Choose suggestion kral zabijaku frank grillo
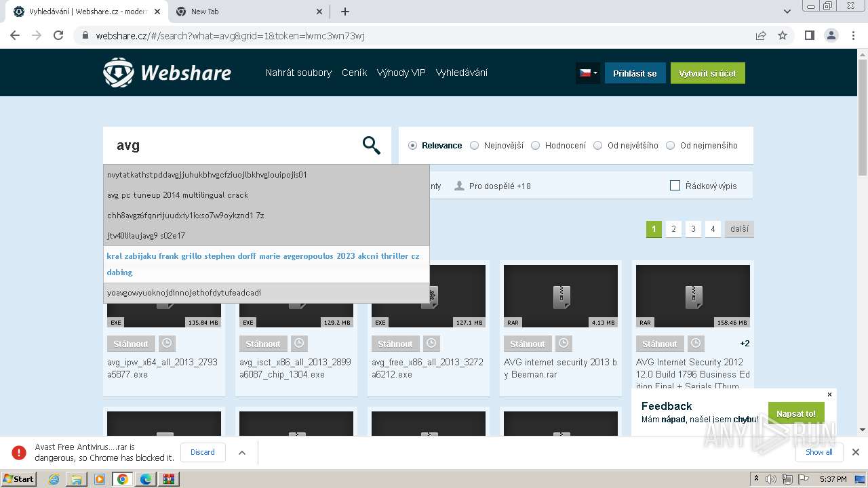The width and height of the screenshot is (868, 488). 267,264
